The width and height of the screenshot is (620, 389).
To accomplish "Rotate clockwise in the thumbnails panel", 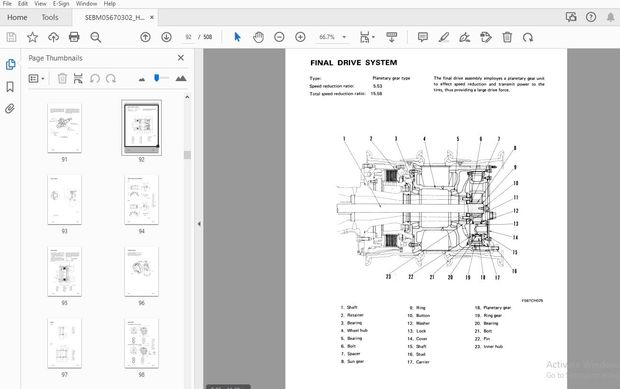I will [x=111, y=78].
